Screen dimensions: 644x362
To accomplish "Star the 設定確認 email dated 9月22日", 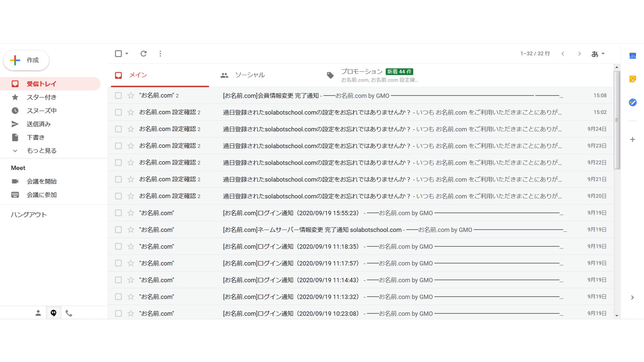I will [x=131, y=163].
